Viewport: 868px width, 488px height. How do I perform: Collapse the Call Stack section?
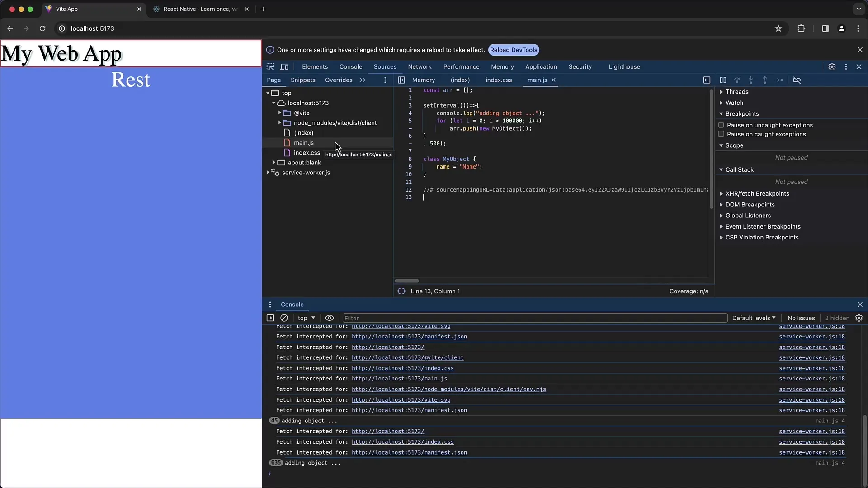[x=739, y=170]
